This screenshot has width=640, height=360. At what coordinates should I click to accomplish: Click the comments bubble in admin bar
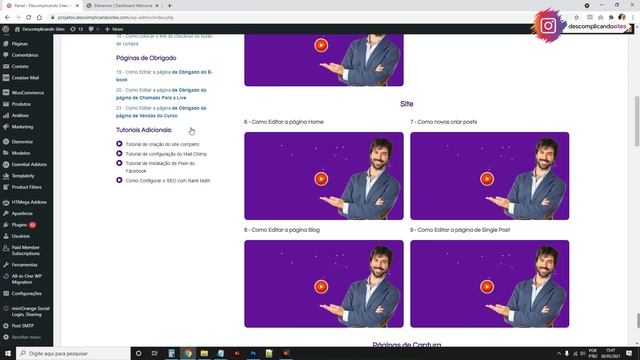[x=93, y=29]
